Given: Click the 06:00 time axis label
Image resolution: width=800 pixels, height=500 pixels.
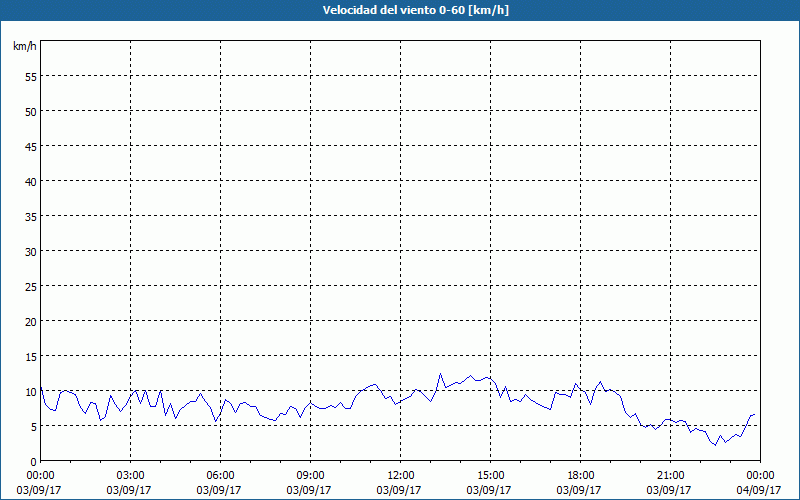Looking at the screenshot, I should click(x=220, y=475).
